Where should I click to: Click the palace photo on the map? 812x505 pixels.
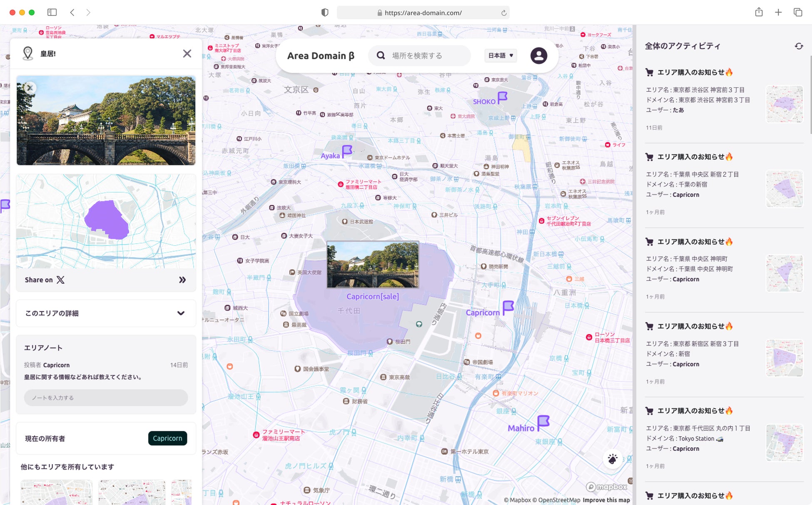click(373, 265)
